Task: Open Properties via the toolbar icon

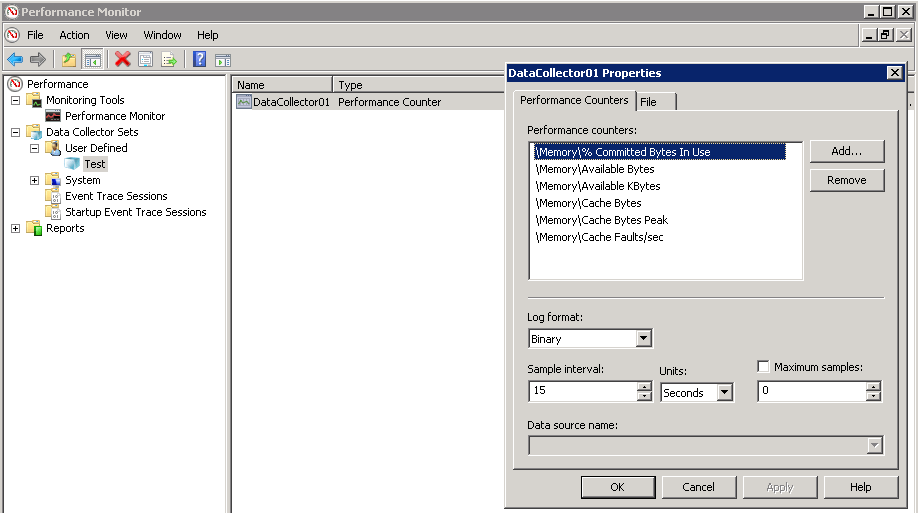Action: [146, 60]
